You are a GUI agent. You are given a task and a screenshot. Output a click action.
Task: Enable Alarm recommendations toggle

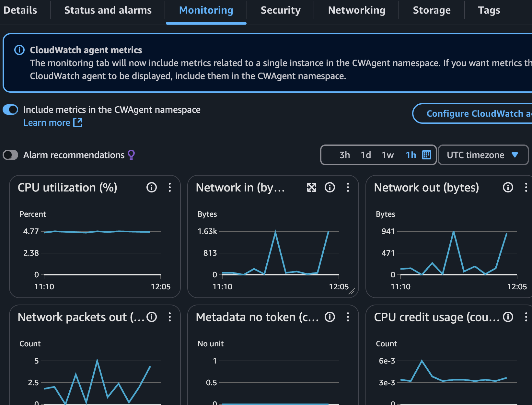[10, 155]
